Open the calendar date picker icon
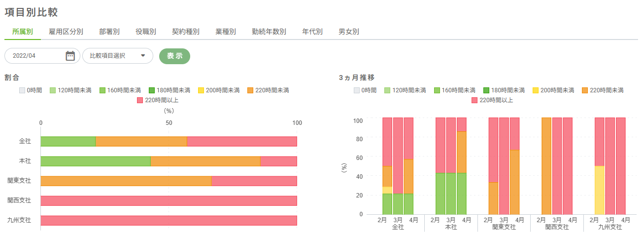This screenshot has width=644, height=236. [70, 56]
